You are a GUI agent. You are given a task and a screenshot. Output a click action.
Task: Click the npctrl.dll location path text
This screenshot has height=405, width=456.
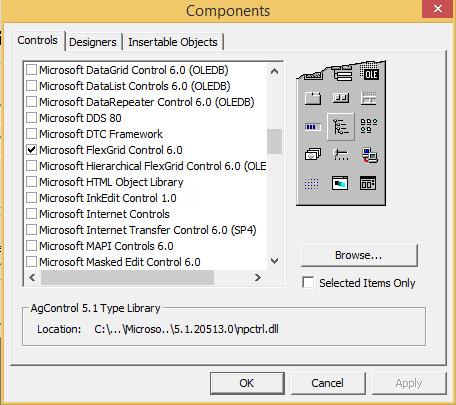coord(186,329)
